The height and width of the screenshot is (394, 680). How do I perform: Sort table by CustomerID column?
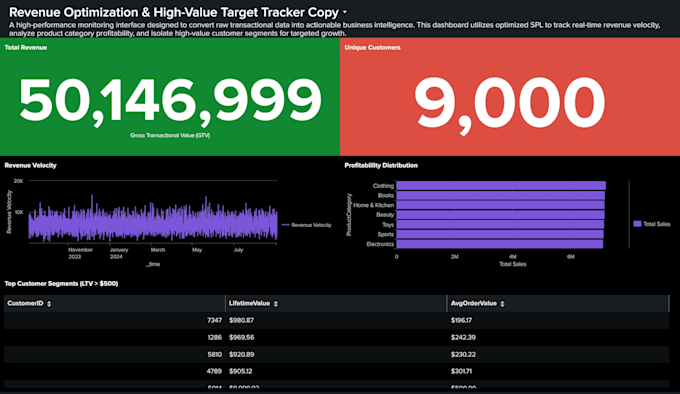tap(49, 304)
